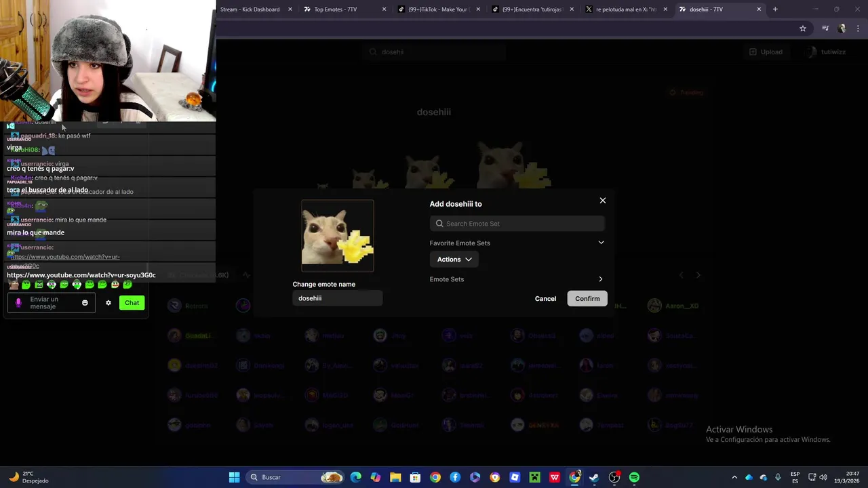Click the search icon in Search Emote Set
The width and height of the screenshot is (868, 488).
tap(439, 224)
